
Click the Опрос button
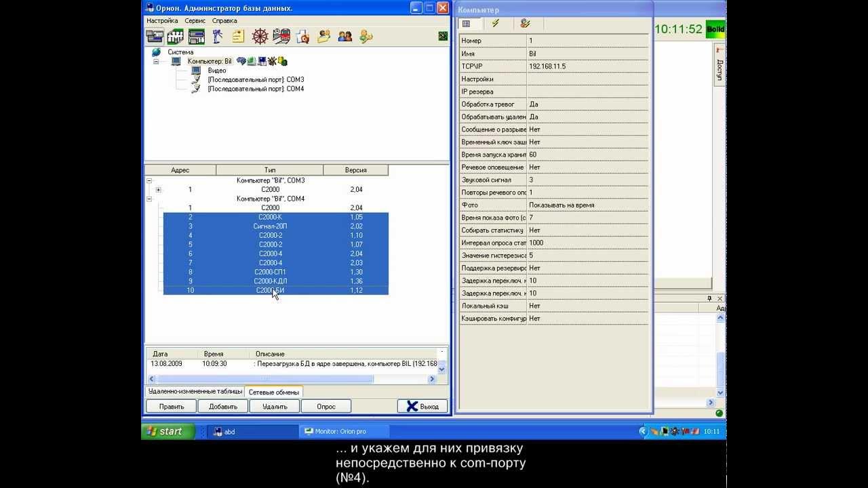point(326,407)
